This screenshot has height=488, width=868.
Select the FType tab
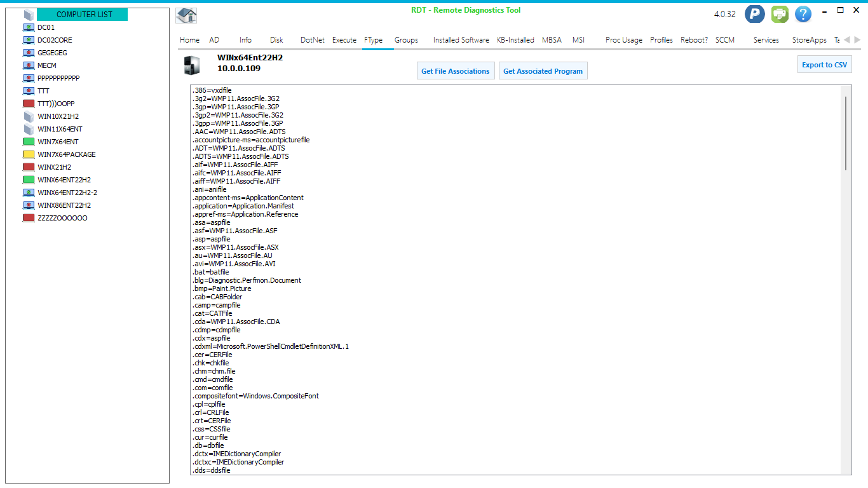click(374, 40)
